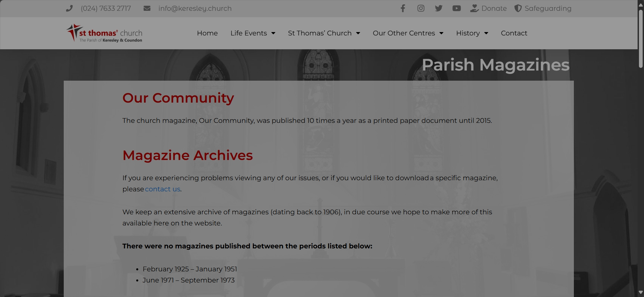Go to the Home menu item
Screen dimensions: 644x297
(207, 33)
